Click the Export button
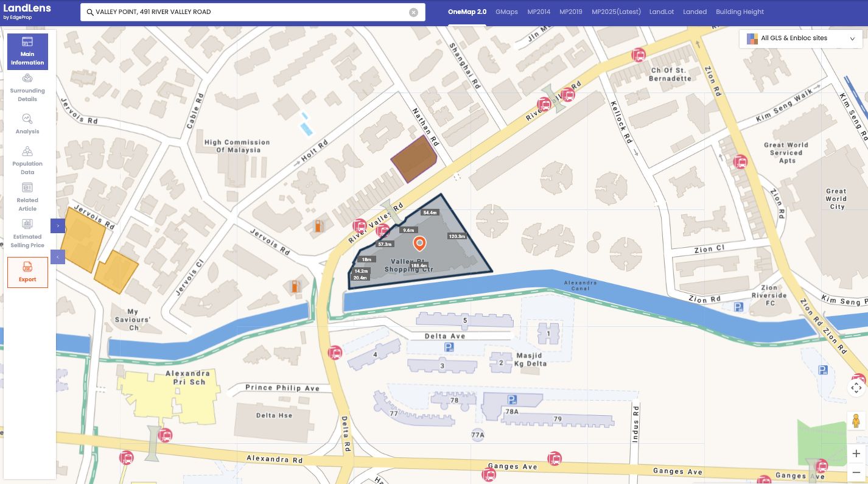Screen dimensions: 868x484 (27, 272)
